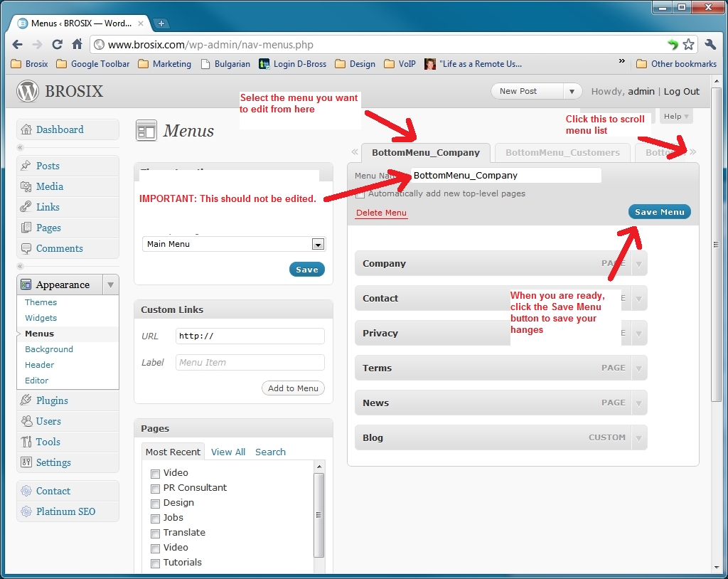Open the Help dropdown tab
This screenshot has height=579, width=728.
(677, 116)
